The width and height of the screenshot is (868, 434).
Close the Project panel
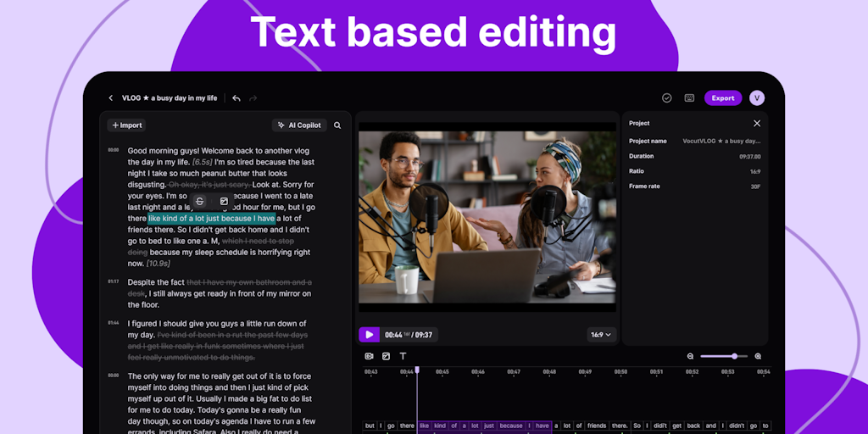pos(757,124)
